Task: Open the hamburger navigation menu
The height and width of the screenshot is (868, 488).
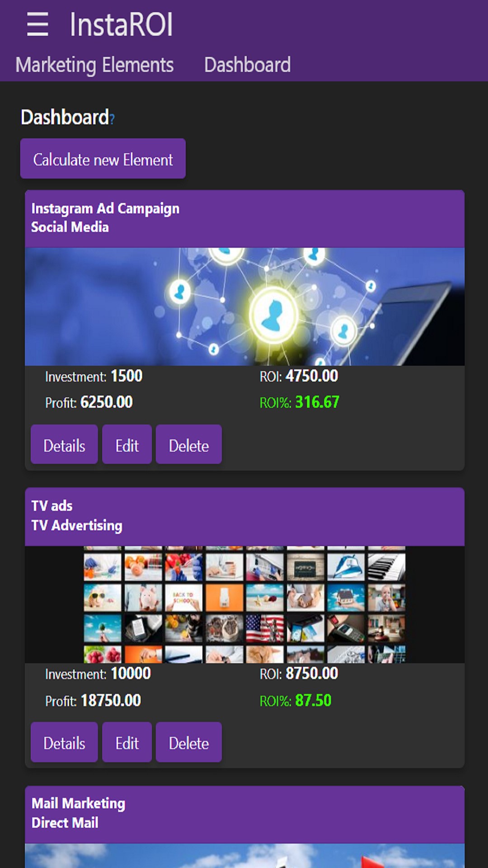Action: coord(38,24)
